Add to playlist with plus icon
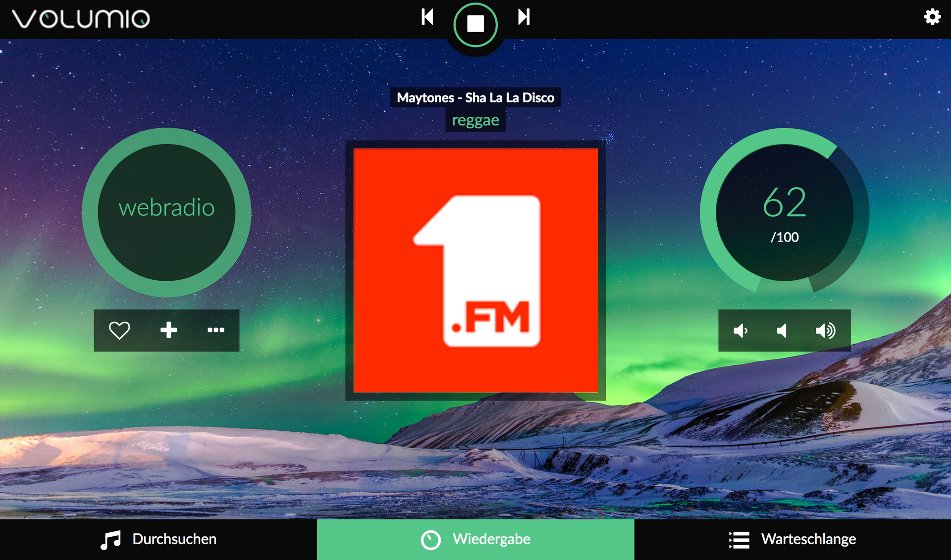Viewport: 951px width, 560px height. 168,330
